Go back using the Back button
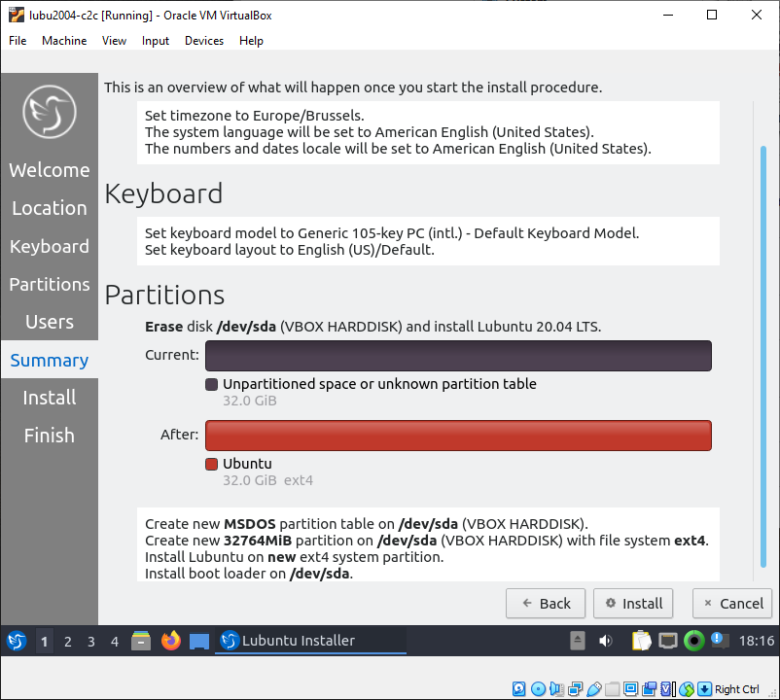The image size is (780, 700). (546, 603)
